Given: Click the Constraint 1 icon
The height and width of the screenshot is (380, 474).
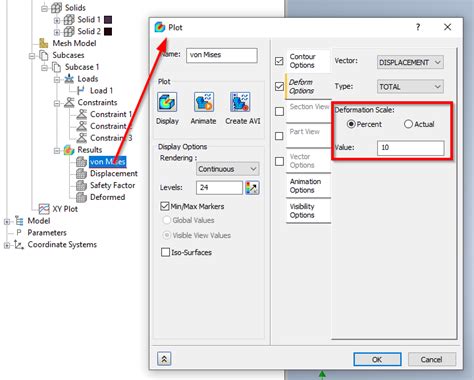Looking at the screenshot, I should point(81,114).
